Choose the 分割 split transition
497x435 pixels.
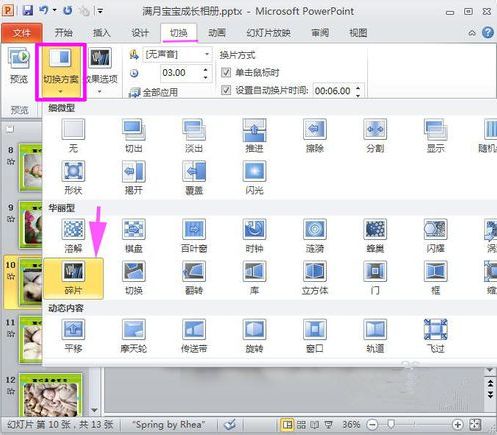[375, 136]
